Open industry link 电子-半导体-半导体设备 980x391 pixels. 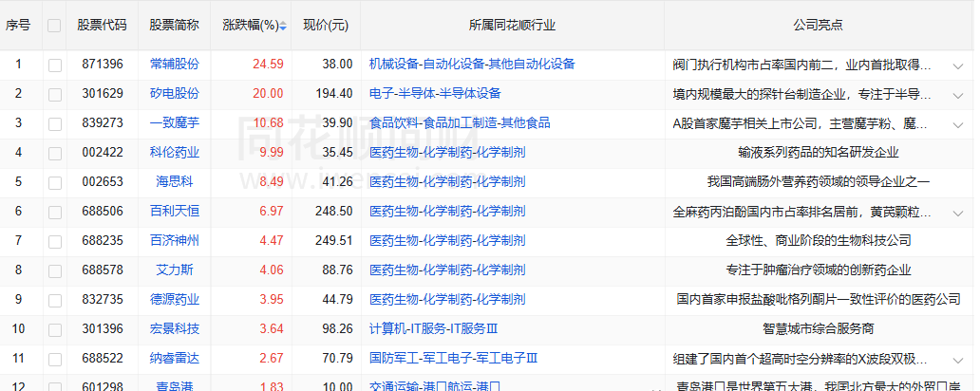(x=435, y=93)
